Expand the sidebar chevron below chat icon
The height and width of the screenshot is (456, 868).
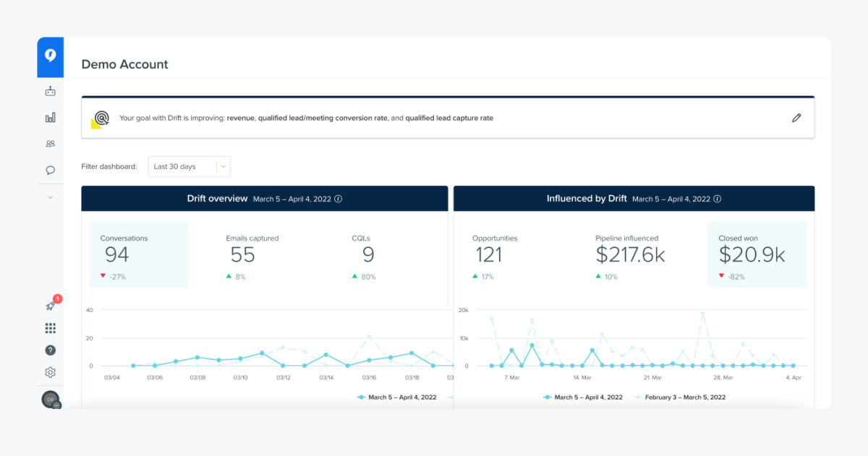[50, 197]
